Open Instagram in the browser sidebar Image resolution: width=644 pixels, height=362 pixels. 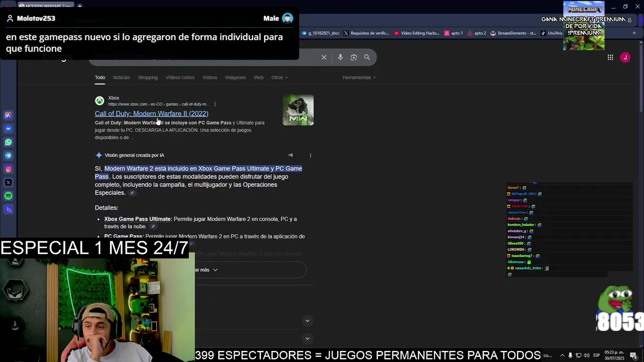pyautogui.click(x=8, y=169)
